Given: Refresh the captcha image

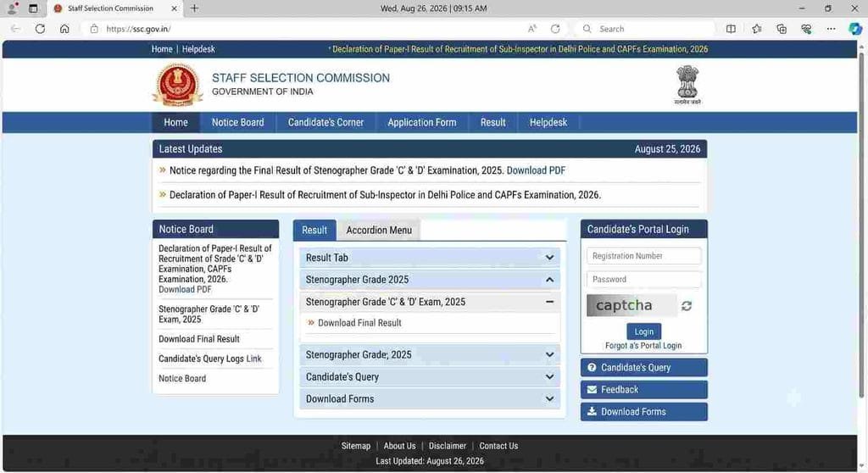Looking at the screenshot, I should [x=687, y=306].
